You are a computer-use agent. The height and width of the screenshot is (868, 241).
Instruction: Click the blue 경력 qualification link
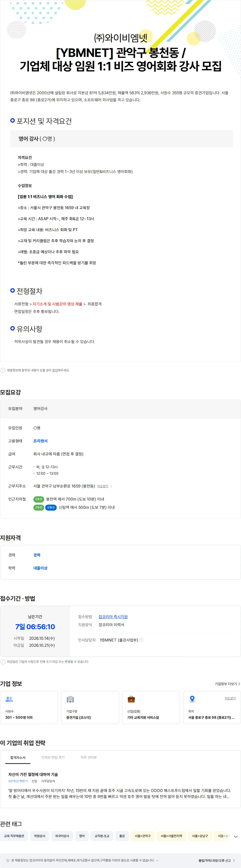coord(37,555)
